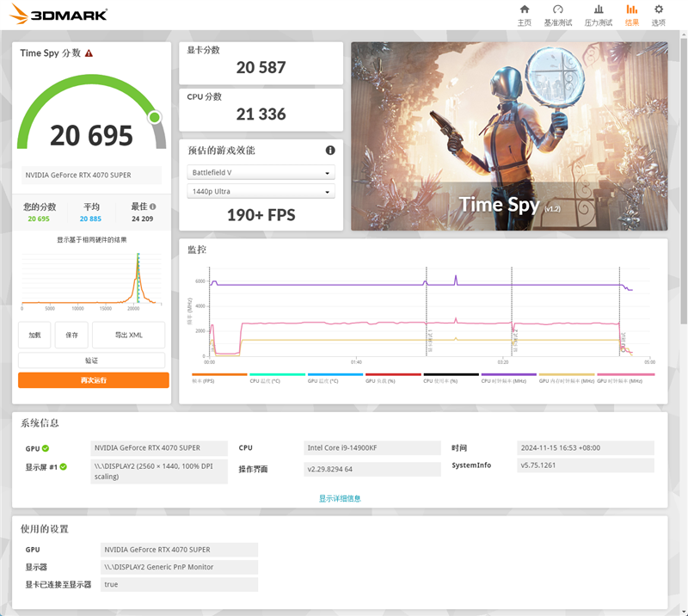Open the 压力测试 stress test section
Screen dimensions: 688x616
[600, 14]
